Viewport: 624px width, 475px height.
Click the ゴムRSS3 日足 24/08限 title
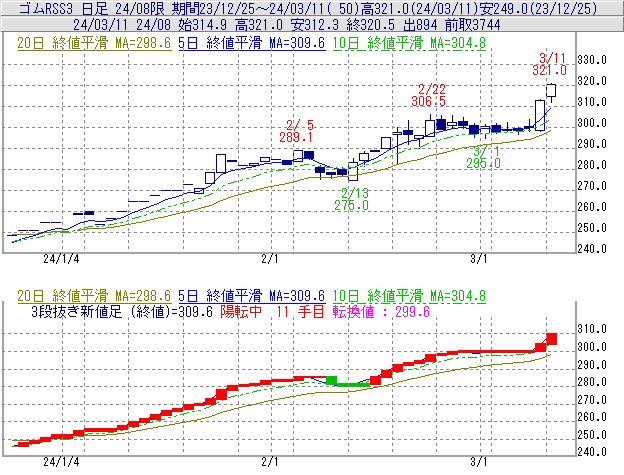tap(92, 8)
